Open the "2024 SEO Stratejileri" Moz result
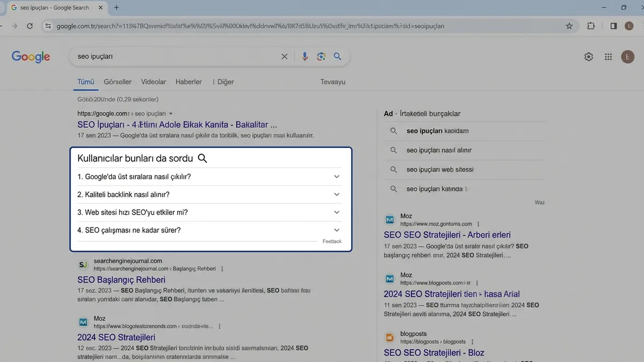 (116, 337)
